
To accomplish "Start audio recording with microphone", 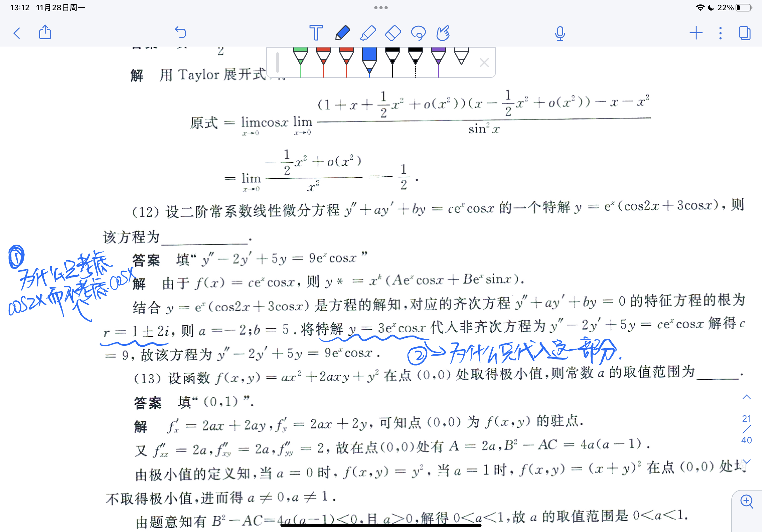I will pyautogui.click(x=560, y=33).
